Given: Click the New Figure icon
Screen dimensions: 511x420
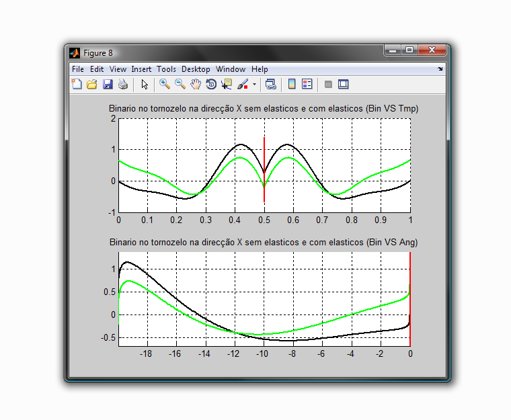Looking at the screenshot, I should (77, 85).
